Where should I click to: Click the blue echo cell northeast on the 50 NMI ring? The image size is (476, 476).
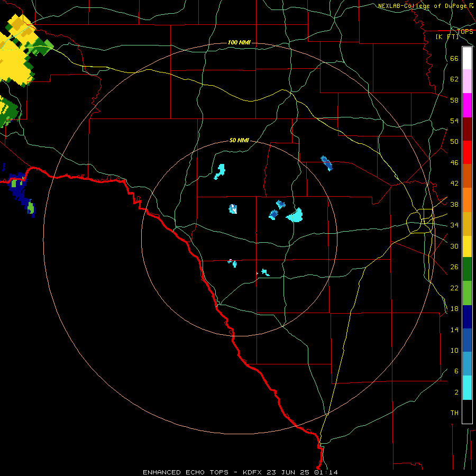[x=327, y=163]
